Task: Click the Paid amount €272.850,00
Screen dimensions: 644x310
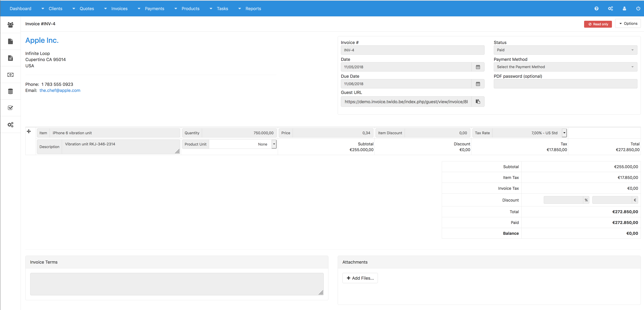Action: [x=625, y=223]
